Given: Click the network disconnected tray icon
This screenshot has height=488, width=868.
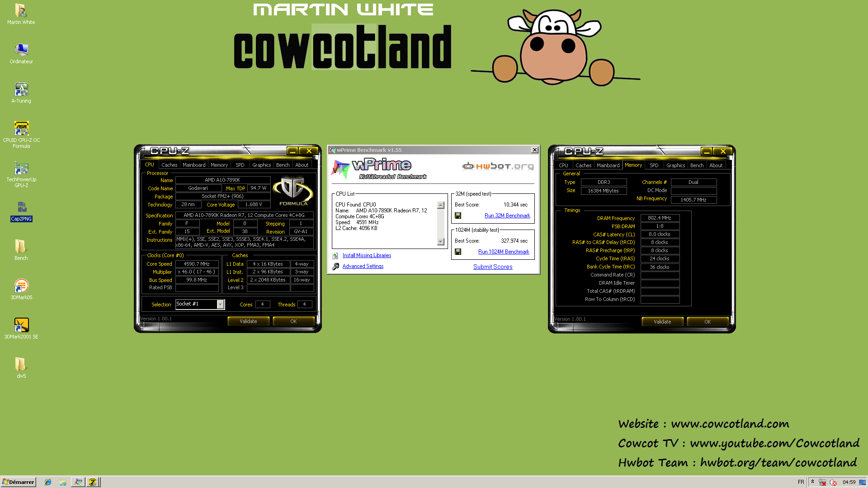Looking at the screenshot, I should (822, 483).
